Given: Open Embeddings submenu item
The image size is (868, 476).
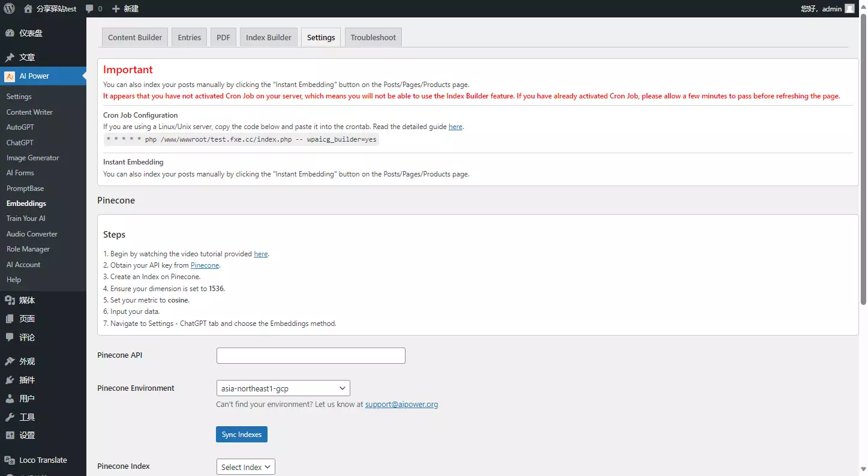Looking at the screenshot, I should pyautogui.click(x=26, y=203).
